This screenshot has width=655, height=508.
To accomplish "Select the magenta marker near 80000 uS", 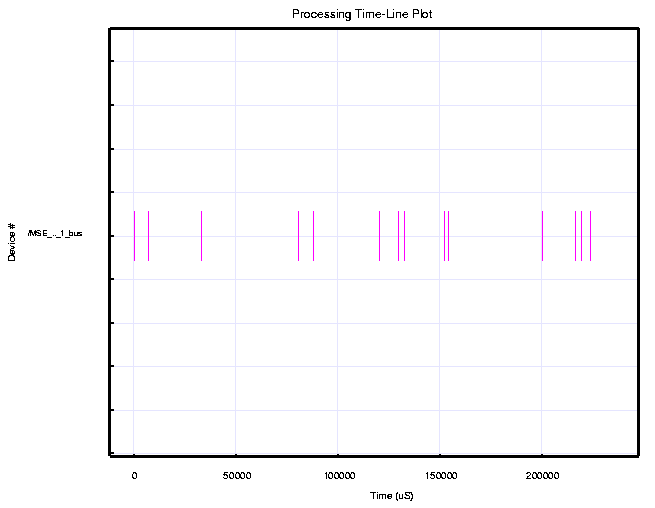I will [x=298, y=236].
